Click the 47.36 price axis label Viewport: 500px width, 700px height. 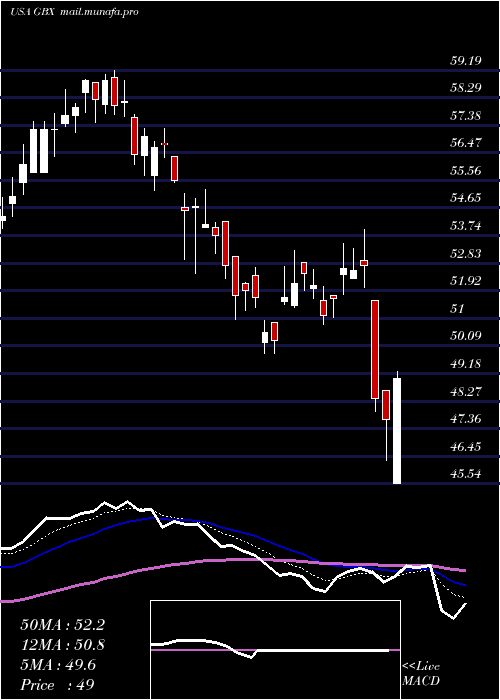[465, 419]
